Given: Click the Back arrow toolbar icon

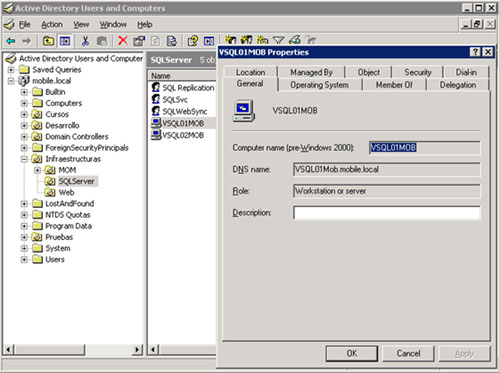Looking at the screenshot, I should [x=11, y=41].
